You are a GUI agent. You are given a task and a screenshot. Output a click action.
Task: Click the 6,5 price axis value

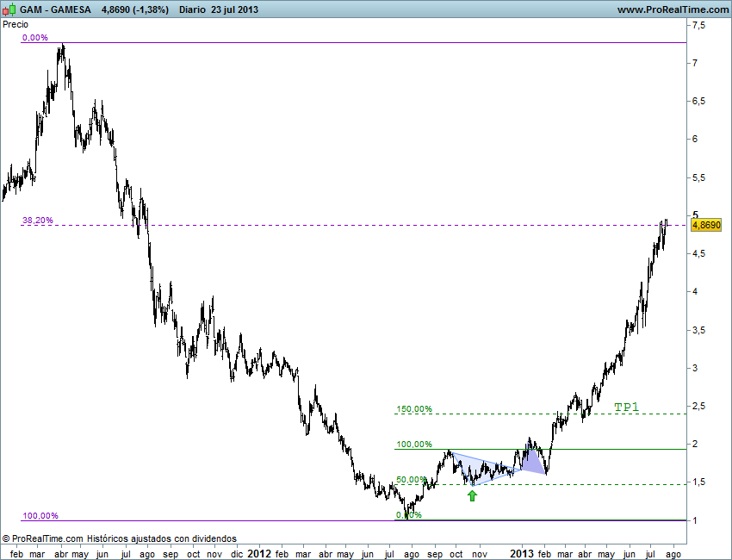click(x=699, y=101)
